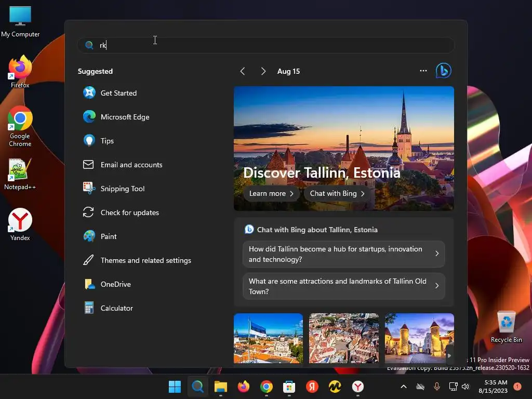Open volume control tray icon

[465, 387]
